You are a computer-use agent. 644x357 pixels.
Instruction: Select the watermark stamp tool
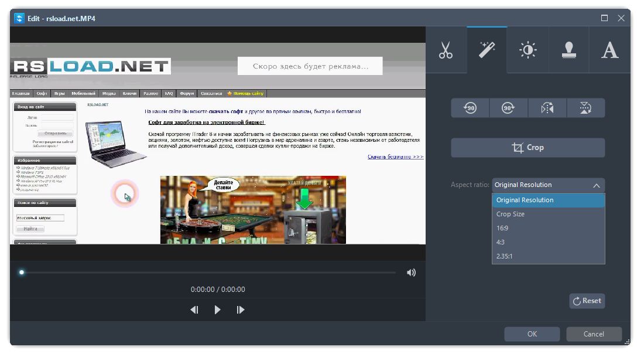pos(568,50)
